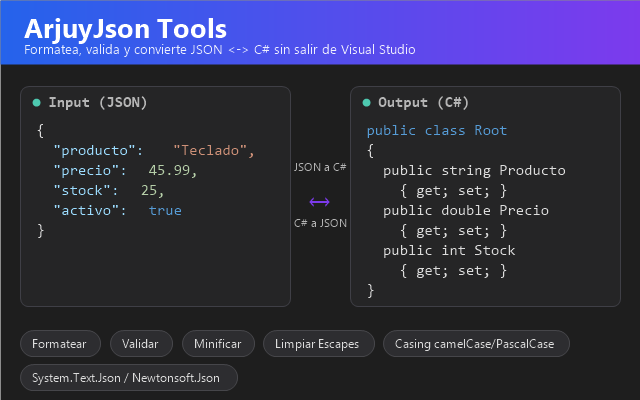This screenshot has width=640, height=400.
Task: Click the green dot beside Input (JSON)
Action: (36, 102)
